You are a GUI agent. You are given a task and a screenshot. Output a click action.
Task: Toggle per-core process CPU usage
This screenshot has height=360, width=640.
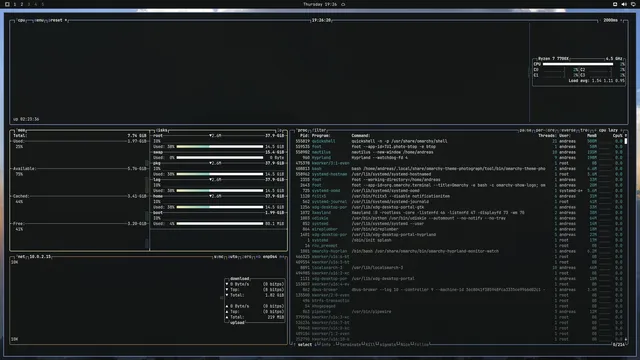(x=545, y=130)
